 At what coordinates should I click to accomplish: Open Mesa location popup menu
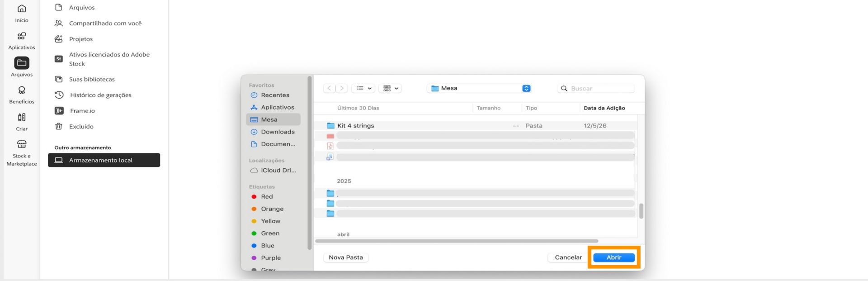click(x=479, y=88)
